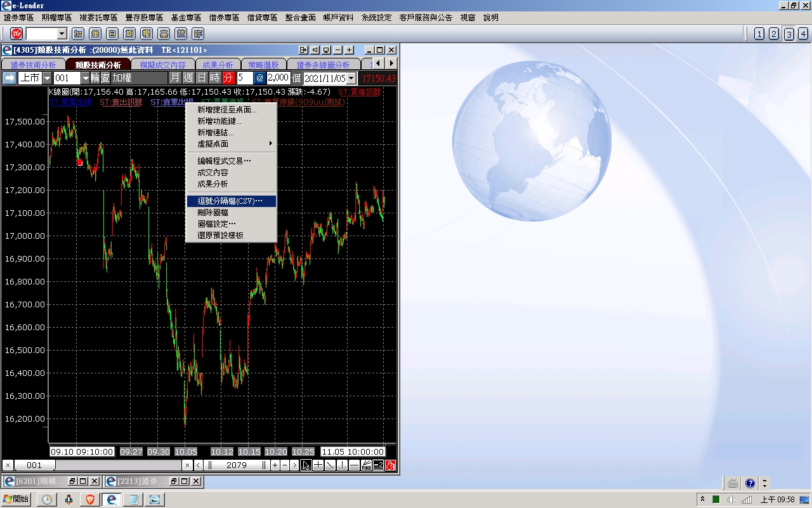Click the 2079 chart position scrollbar
This screenshot has width=812, height=508.
(x=237, y=465)
